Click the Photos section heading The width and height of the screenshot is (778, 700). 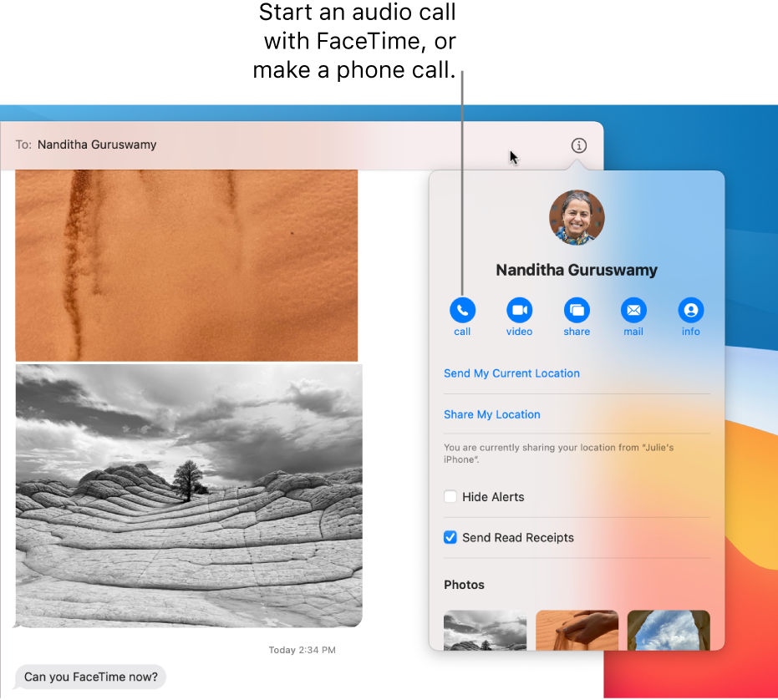464,585
